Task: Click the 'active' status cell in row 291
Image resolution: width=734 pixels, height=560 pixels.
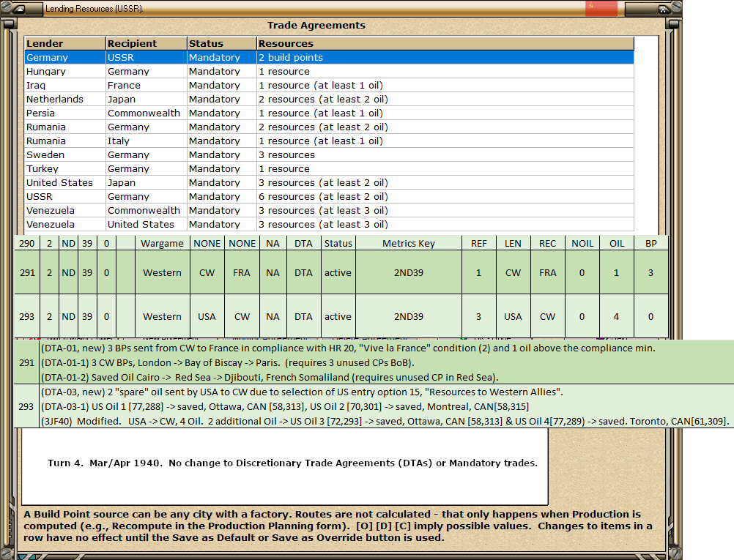Action: (x=338, y=273)
